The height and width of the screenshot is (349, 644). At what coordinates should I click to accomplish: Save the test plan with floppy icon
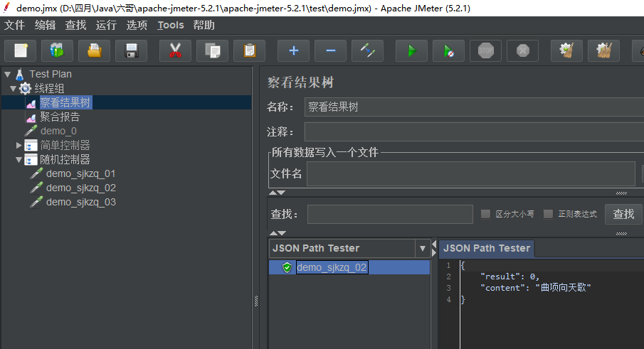[x=132, y=51]
